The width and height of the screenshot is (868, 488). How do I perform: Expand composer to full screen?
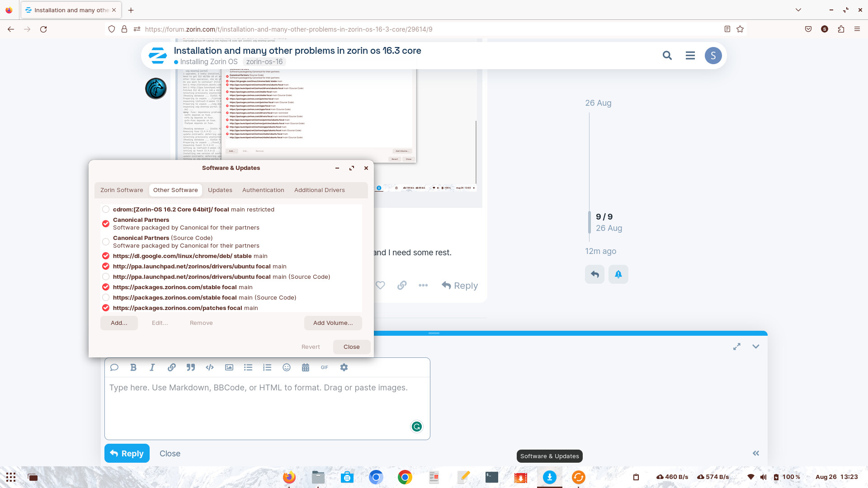point(737,347)
